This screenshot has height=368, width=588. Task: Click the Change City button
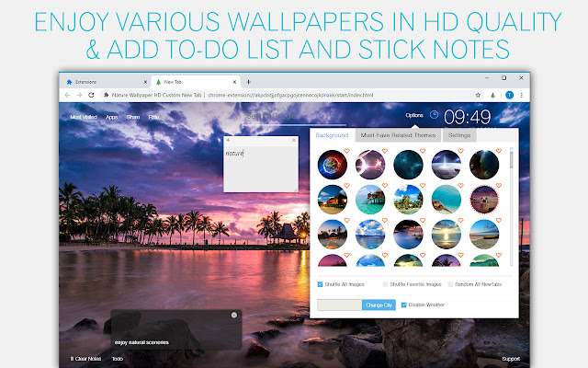tap(379, 305)
